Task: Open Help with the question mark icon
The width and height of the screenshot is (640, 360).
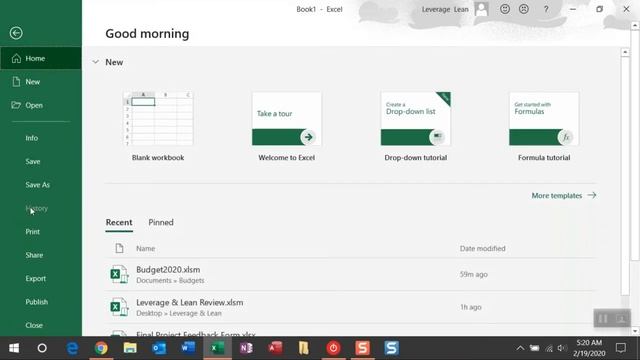Action: [x=546, y=9]
